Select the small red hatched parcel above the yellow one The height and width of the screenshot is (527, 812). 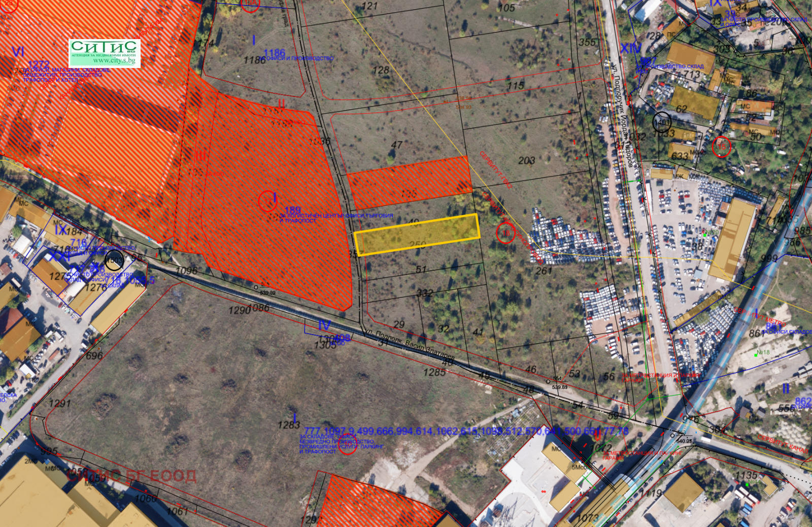(x=409, y=182)
